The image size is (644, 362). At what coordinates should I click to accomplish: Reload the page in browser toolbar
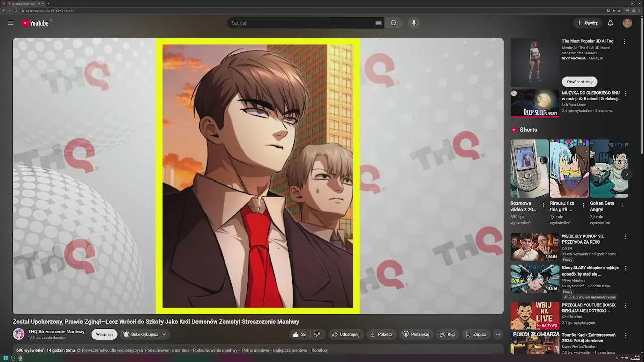coord(16,10)
